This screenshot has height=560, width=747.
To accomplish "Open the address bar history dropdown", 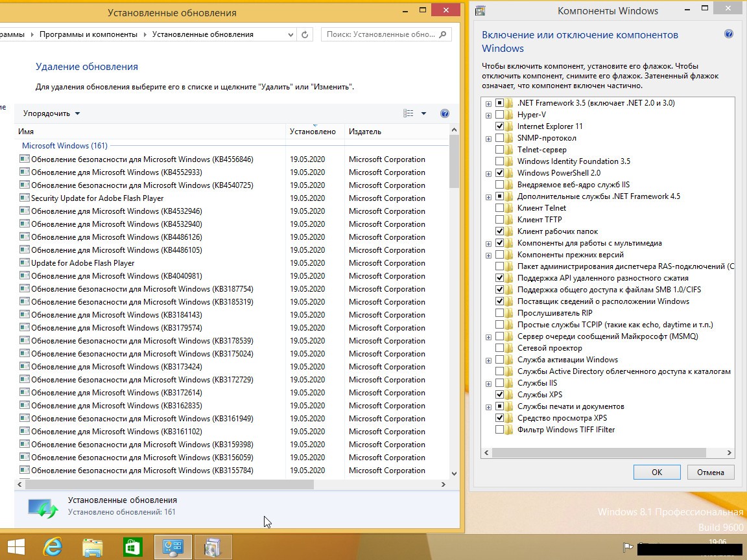I will tap(290, 34).
